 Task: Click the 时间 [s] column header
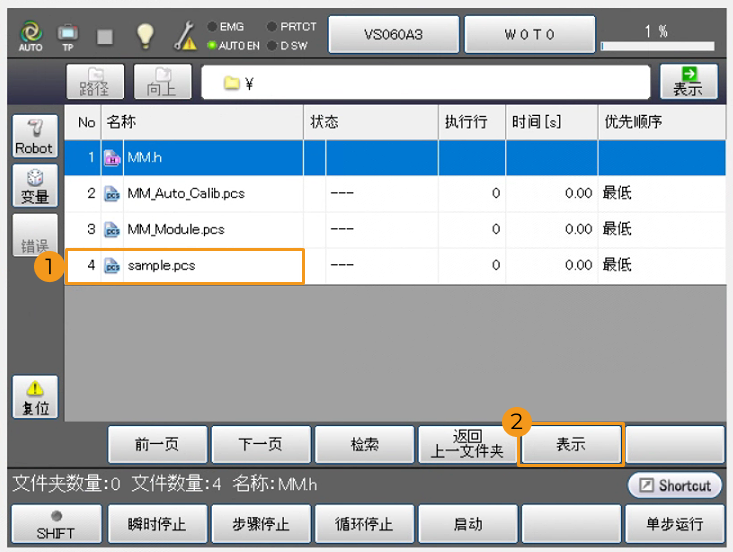(x=552, y=122)
